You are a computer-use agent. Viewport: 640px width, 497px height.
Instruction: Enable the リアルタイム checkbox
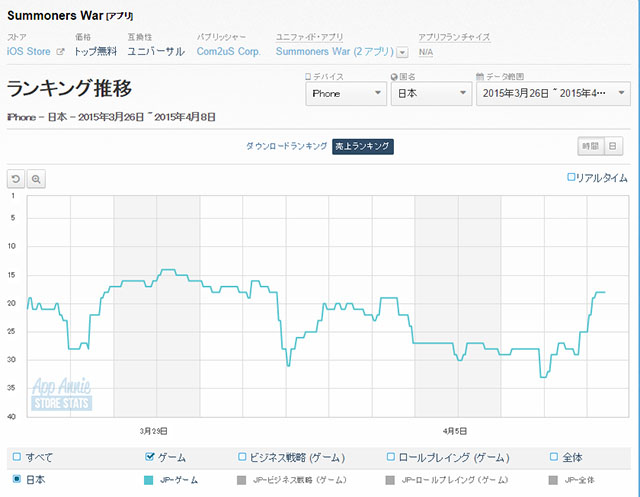point(571,177)
